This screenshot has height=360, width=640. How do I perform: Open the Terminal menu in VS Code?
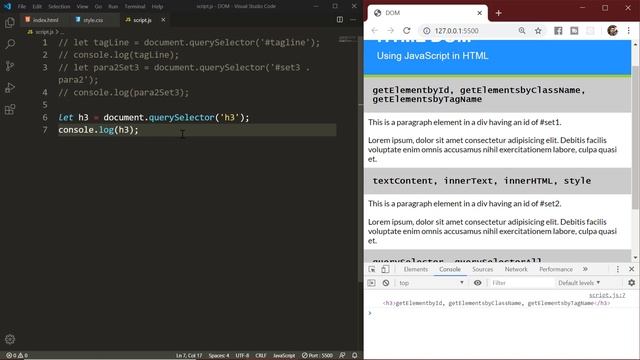tap(135, 7)
